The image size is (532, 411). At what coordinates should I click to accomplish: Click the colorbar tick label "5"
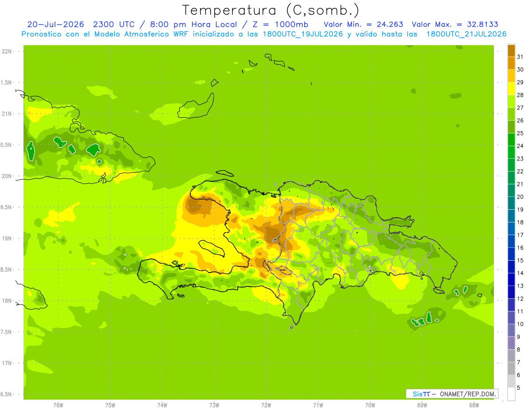coord(519,388)
